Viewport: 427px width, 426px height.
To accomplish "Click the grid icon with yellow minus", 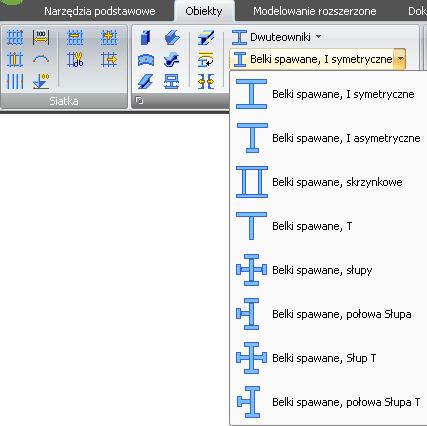I will (75, 37).
